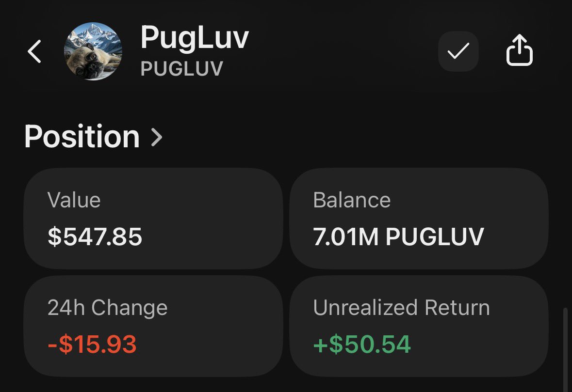
Task: Click the PUGLUV ticker symbol
Action: click(181, 69)
